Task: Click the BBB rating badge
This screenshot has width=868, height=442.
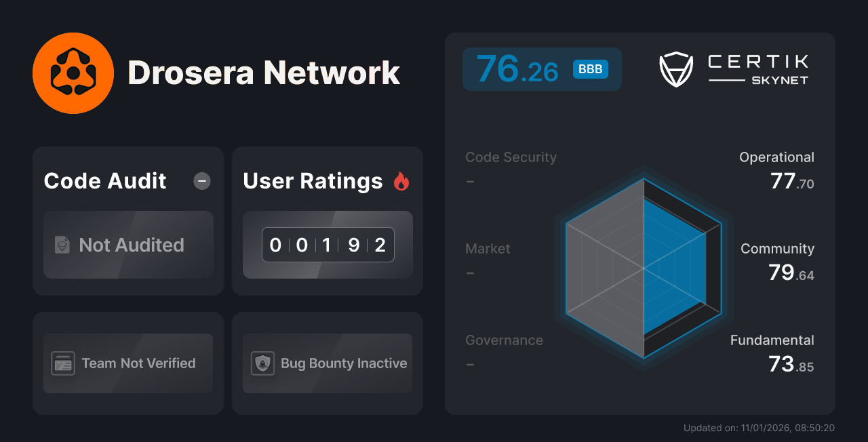Action: pos(589,68)
